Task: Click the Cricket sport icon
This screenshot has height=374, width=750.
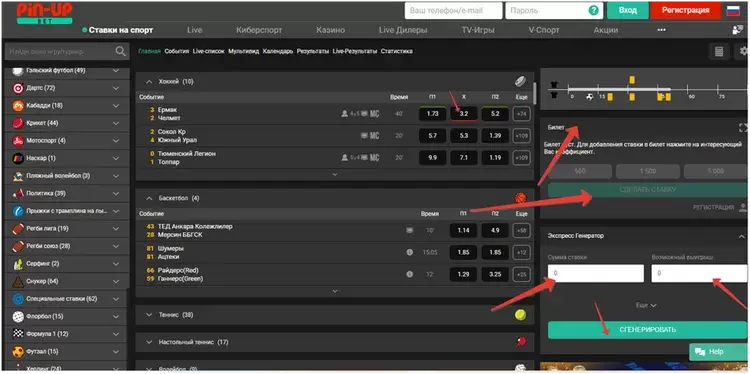Action: click(x=18, y=123)
